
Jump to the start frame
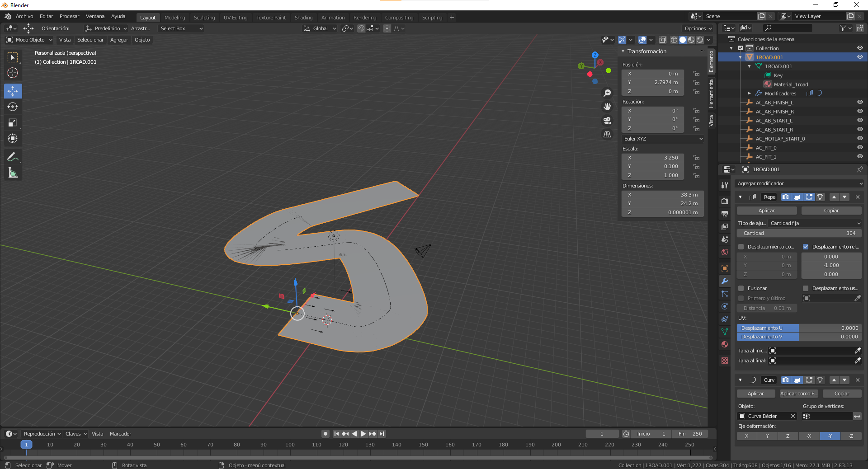tap(336, 434)
